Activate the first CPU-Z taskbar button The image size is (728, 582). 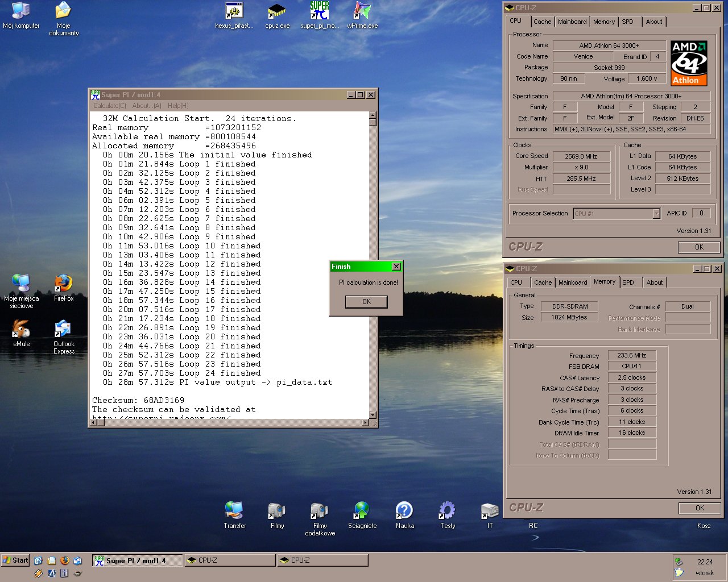pos(230,560)
